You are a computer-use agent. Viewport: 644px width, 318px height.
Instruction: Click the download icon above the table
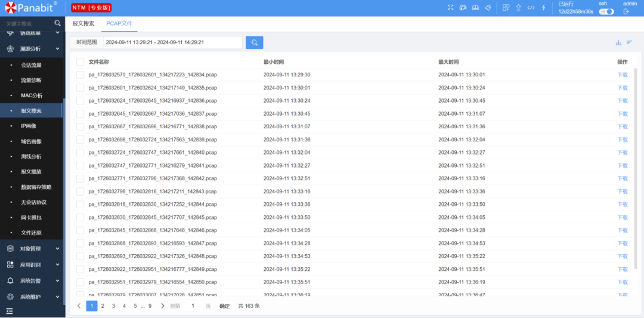coord(618,42)
